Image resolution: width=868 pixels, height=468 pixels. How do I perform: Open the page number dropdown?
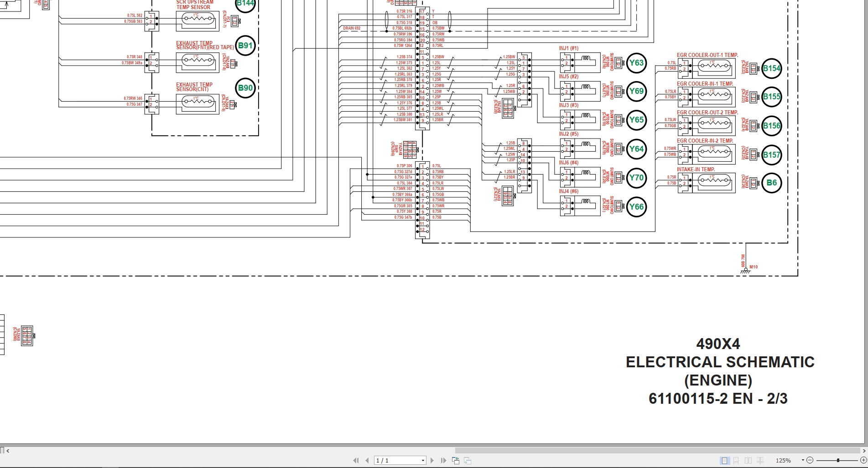422,460
